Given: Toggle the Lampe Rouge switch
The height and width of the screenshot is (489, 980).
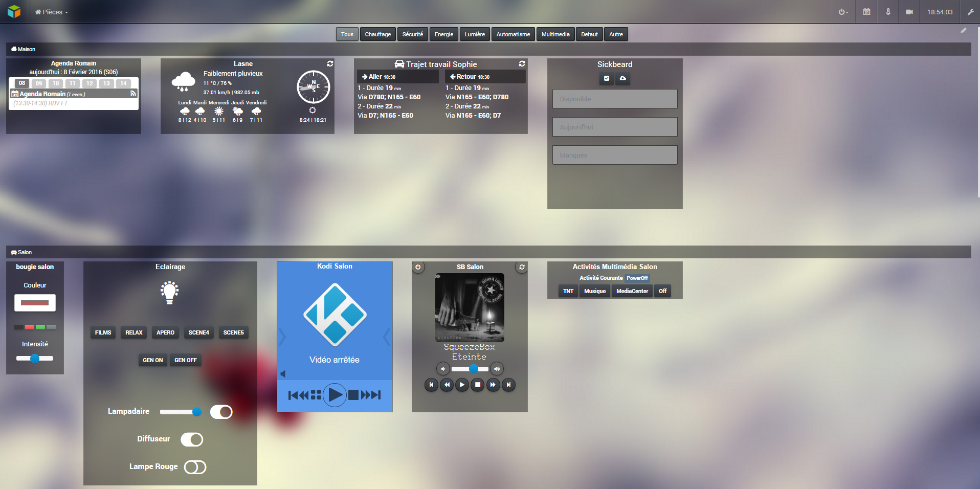Looking at the screenshot, I should coord(195,467).
